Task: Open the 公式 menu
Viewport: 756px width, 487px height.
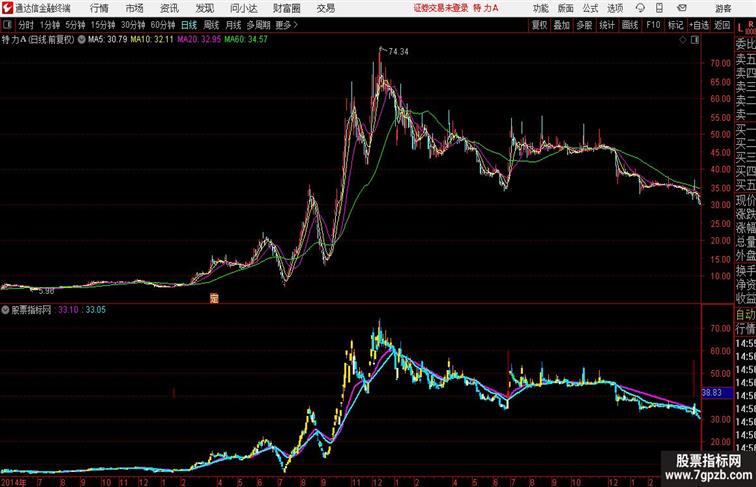Action: click(x=590, y=8)
